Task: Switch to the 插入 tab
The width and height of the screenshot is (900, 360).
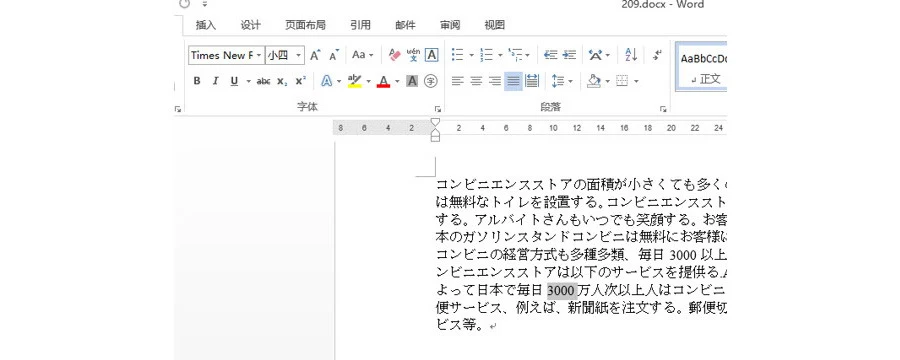Action: point(205,25)
